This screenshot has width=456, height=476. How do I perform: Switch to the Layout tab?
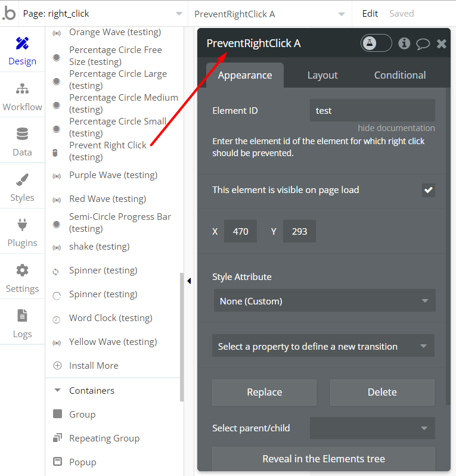[322, 75]
